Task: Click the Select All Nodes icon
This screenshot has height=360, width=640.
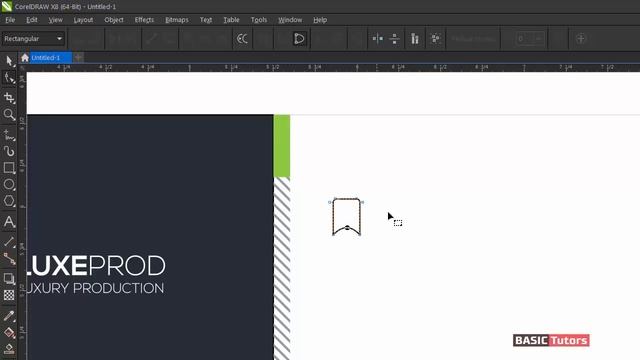Action: coord(436,39)
